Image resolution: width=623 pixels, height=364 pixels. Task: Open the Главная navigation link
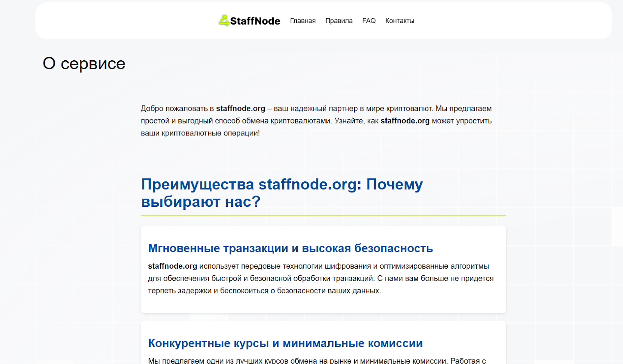coord(303,21)
